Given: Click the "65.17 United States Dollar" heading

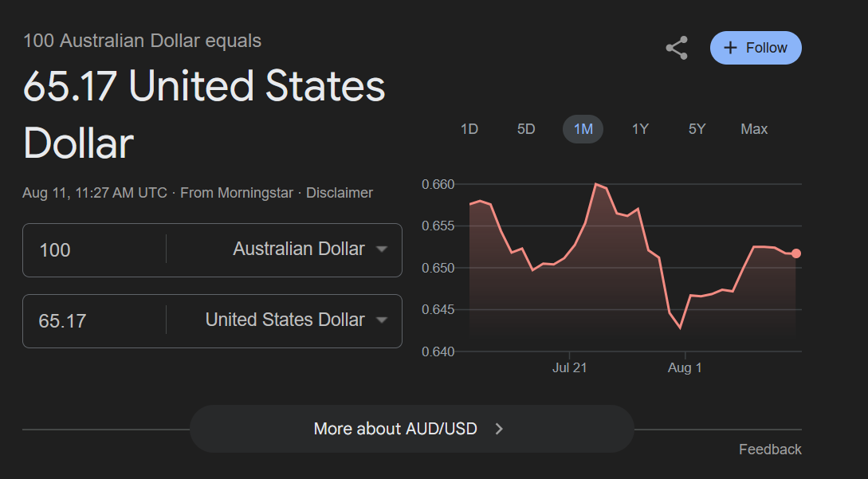Looking at the screenshot, I should (204, 115).
